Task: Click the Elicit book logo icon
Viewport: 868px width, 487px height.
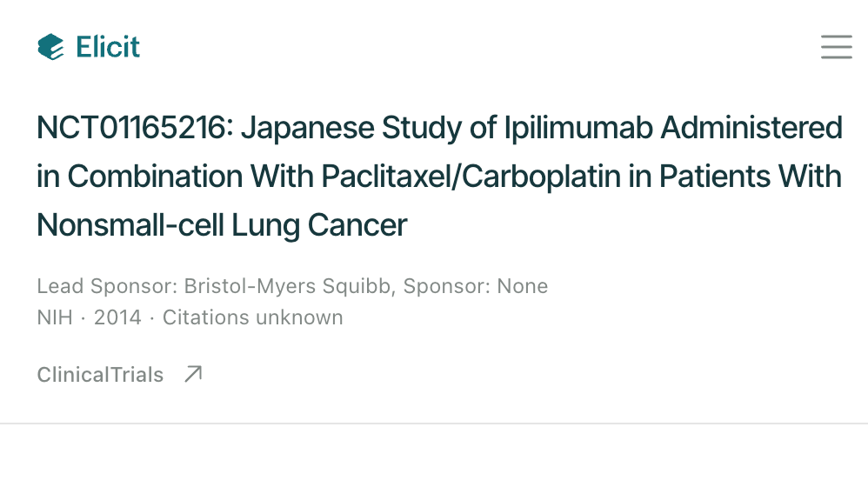Action: 51,46
